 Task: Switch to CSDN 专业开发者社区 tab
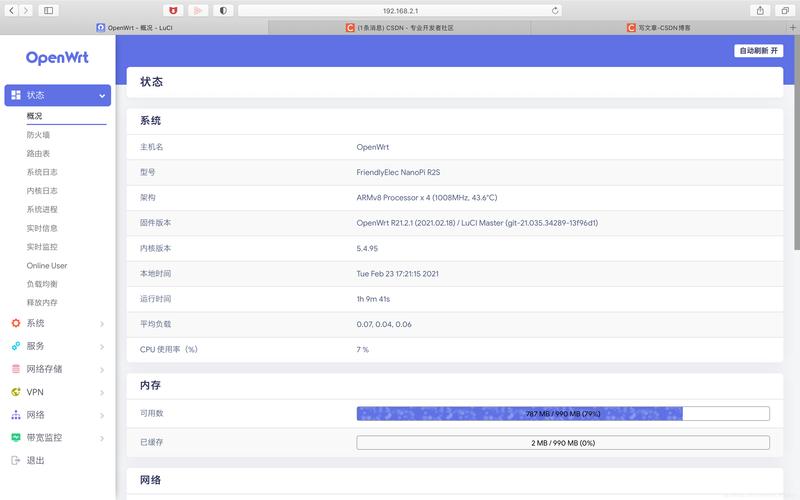399,28
